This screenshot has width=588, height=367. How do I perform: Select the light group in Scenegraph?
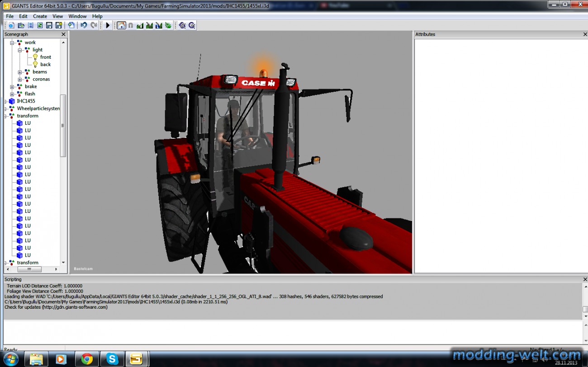(x=38, y=50)
